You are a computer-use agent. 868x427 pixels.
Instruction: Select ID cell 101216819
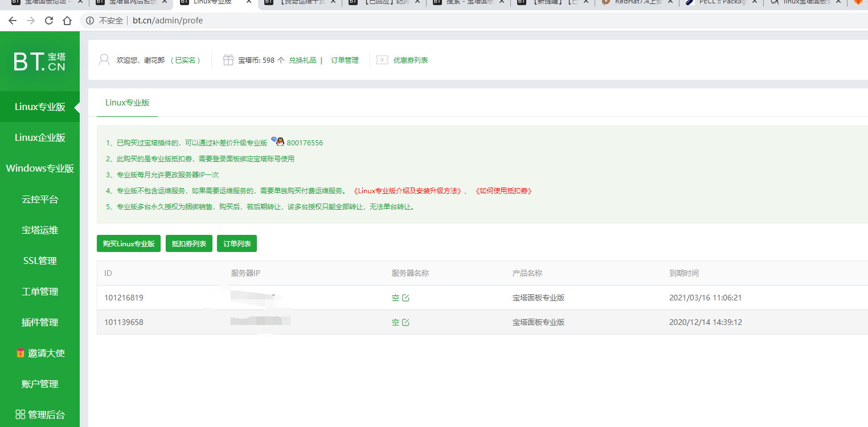click(124, 298)
